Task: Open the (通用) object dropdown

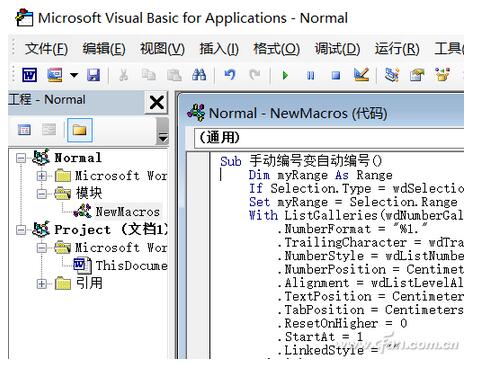Action: (329, 138)
